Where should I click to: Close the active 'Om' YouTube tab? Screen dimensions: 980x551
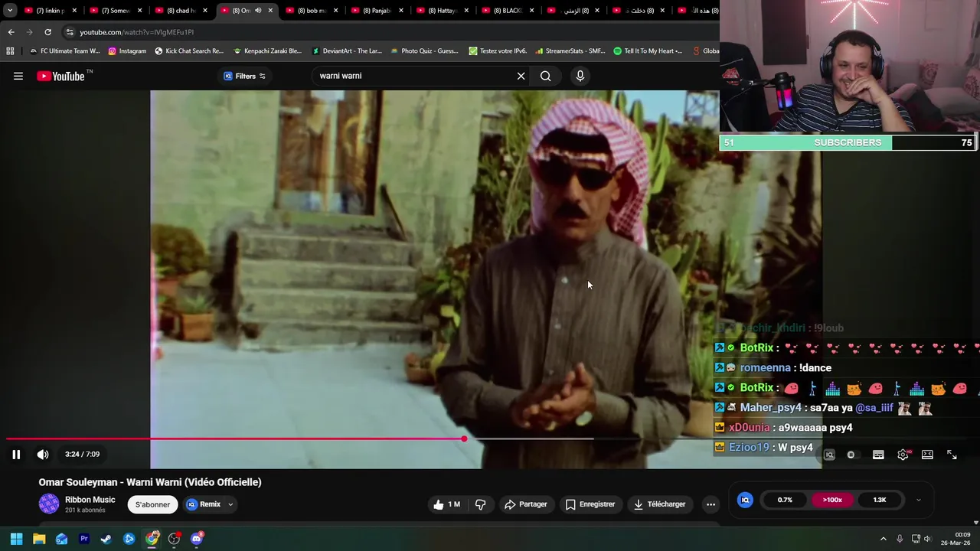270,11
